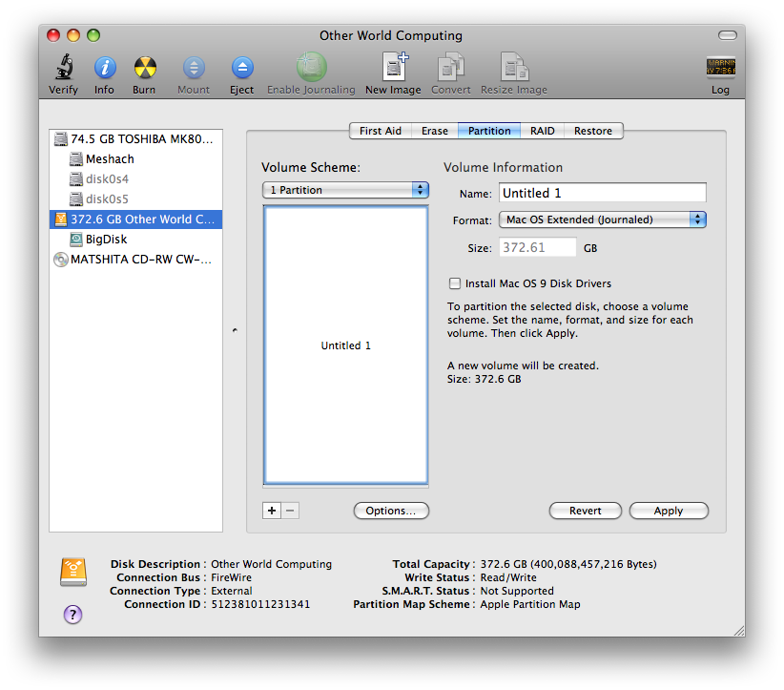Open the Info toolbar icon

(105, 68)
